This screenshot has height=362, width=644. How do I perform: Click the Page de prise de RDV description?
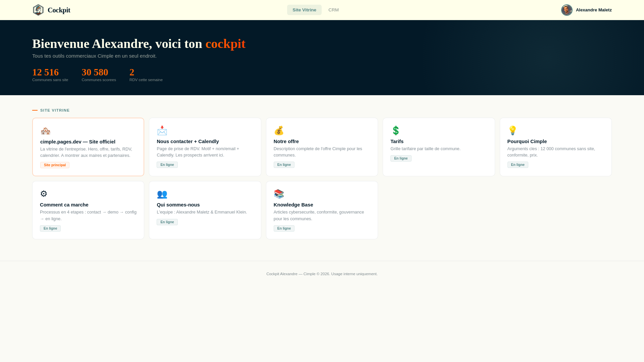click(198, 152)
